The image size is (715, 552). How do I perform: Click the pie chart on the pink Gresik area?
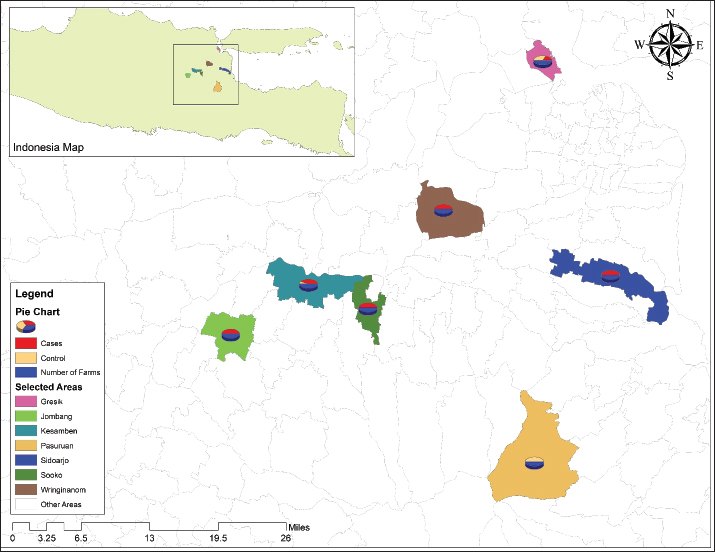click(x=542, y=61)
